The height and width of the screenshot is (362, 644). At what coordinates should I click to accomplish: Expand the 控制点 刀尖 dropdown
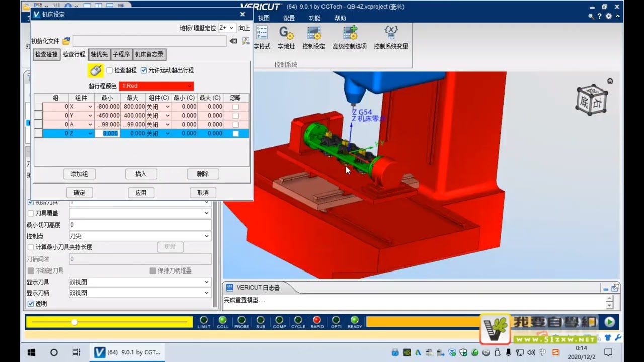(x=140, y=236)
